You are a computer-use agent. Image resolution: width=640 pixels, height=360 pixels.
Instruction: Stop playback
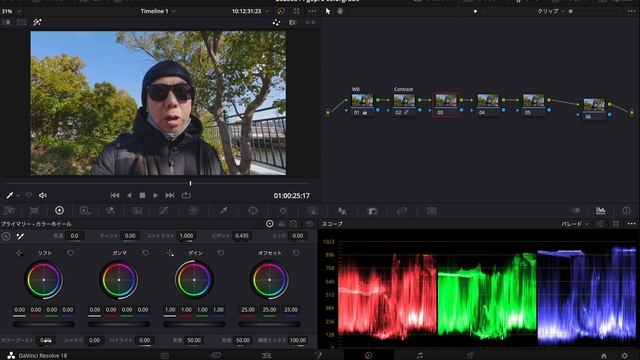[142, 196]
